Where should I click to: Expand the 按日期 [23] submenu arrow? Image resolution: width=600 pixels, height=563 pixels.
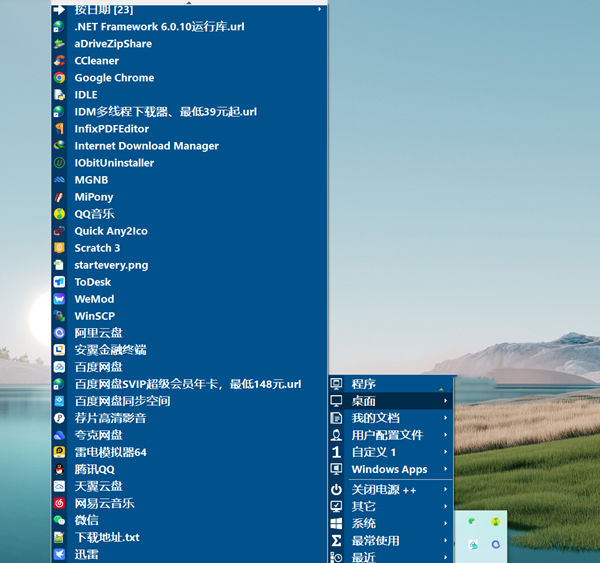(320, 9)
